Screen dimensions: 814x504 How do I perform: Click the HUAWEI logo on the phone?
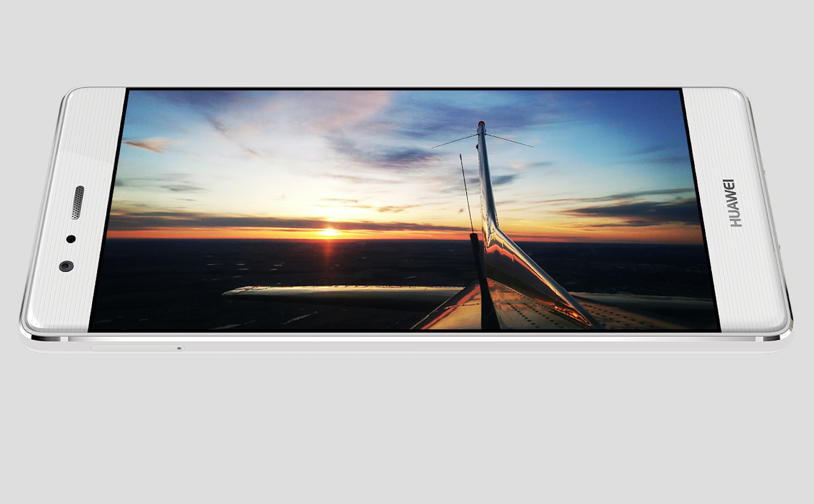pyautogui.click(x=735, y=203)
